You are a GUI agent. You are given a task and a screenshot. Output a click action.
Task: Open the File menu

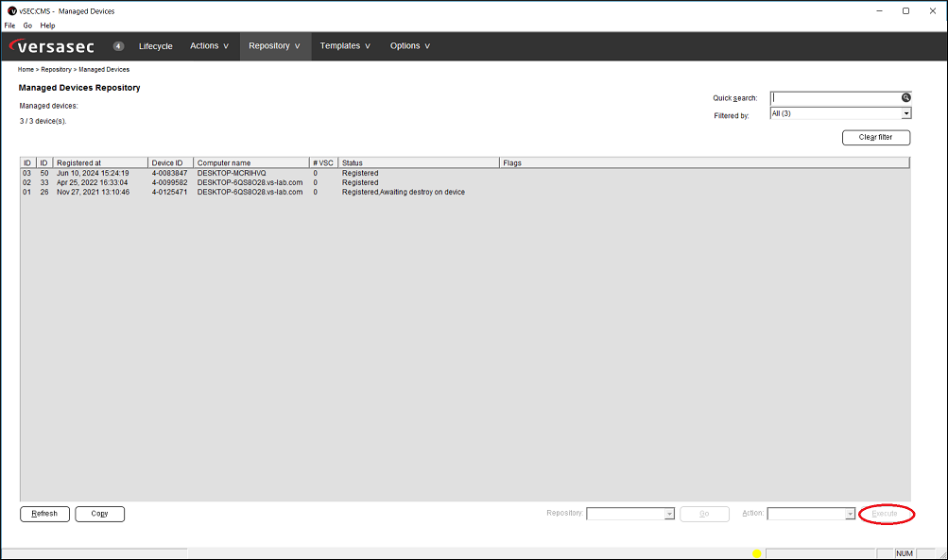(x=9, y=25)
